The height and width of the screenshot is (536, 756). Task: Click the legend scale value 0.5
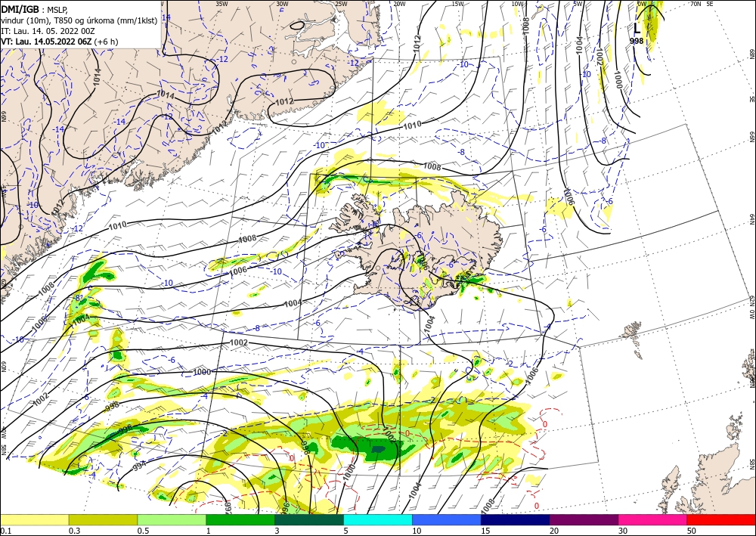tap(143, 531)
